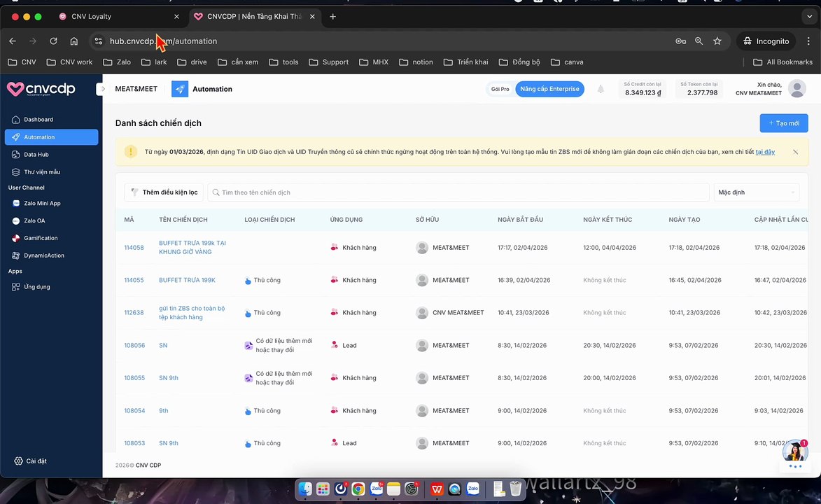
Task: Open campaign ID 108053
Action: 134,443
